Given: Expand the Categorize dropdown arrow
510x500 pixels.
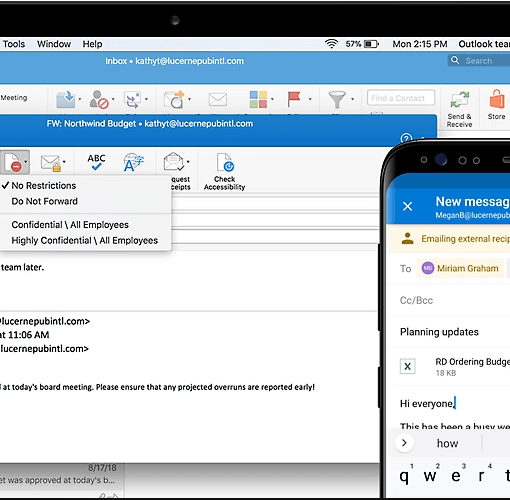Looking at the screenshot, I should coord(272,99).
